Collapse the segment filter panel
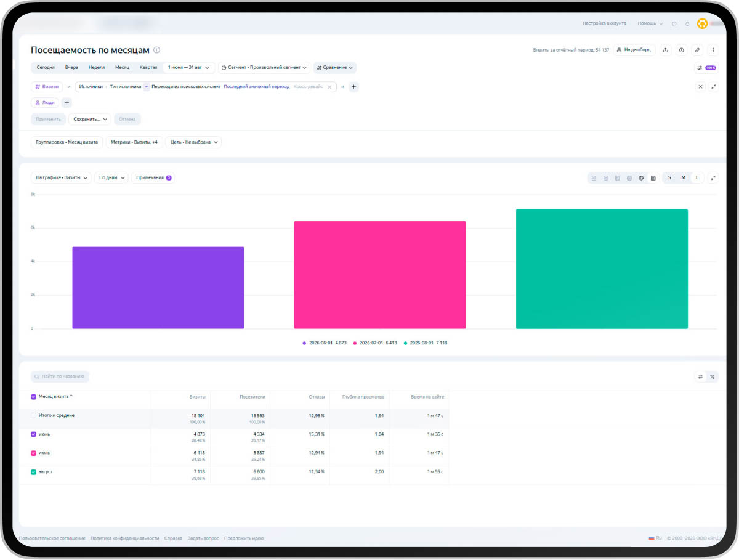 tap(714, 87)
